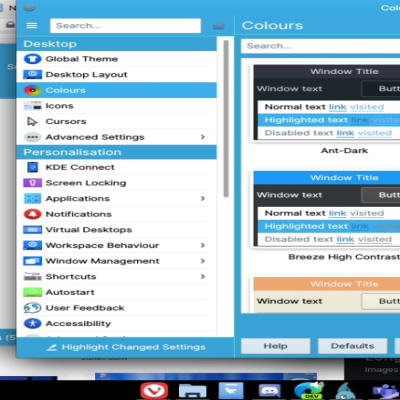400x400 pixels.
Task: Open the Desktop Layout settings page
Action: tap(116, 74)
